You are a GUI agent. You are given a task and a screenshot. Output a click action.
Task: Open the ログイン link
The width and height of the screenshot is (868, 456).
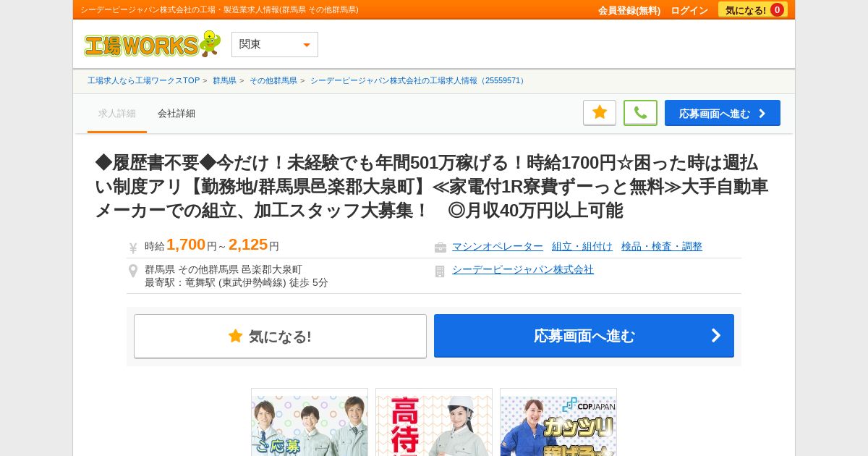[x=689, y=10]
